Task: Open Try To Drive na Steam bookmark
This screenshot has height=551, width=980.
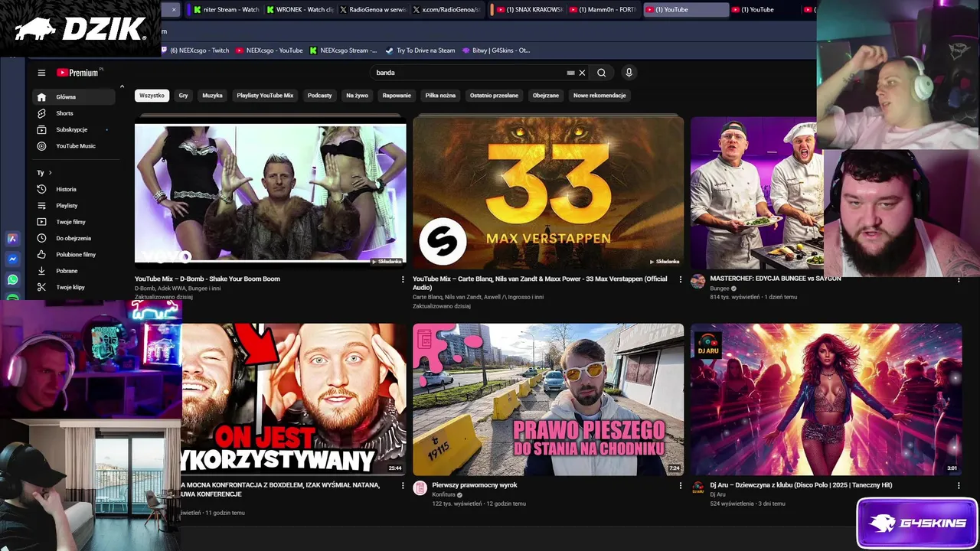Action: point(420,51)
